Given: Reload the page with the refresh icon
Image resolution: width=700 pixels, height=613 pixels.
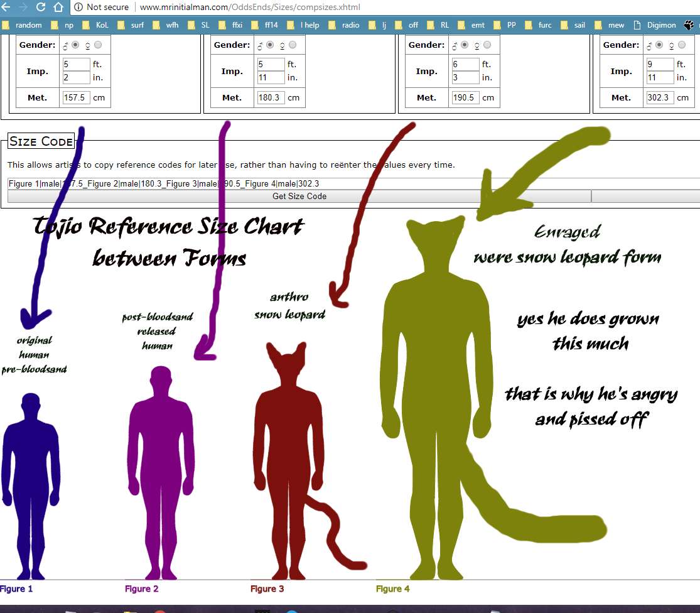Looking at the screenshot, I should click(41, 8).
